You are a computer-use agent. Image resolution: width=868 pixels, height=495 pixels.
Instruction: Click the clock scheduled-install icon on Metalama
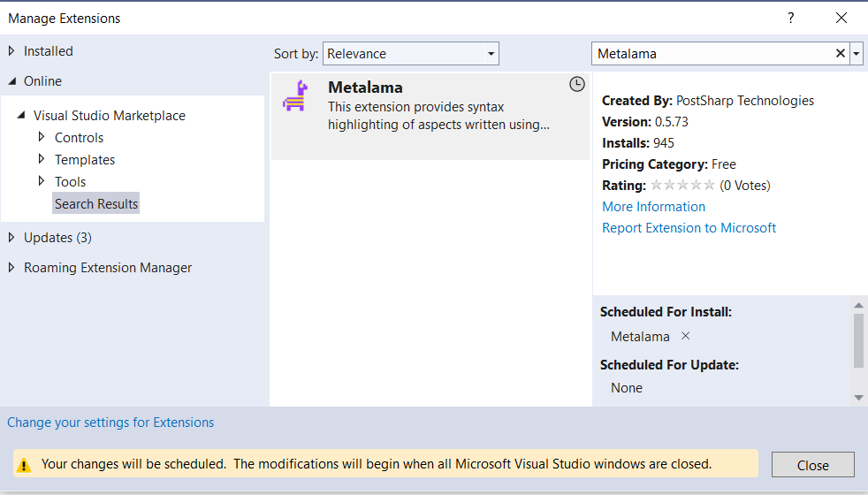576,84
